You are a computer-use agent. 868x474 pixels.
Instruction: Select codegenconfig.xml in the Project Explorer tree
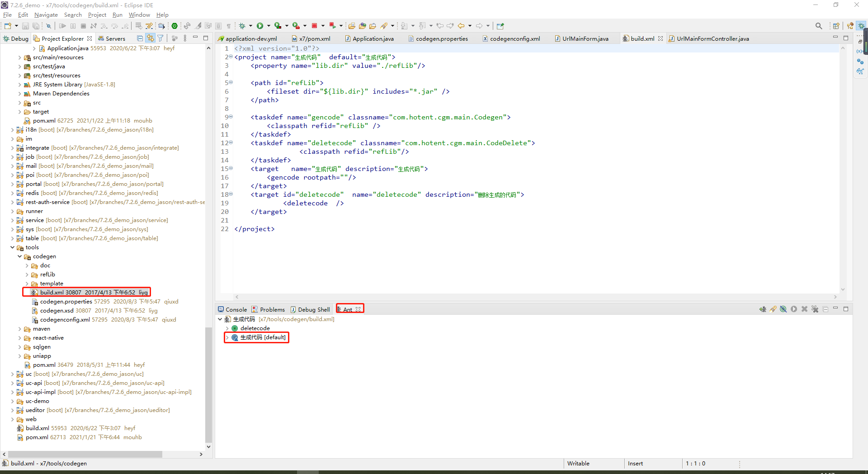tap(65, 320)
